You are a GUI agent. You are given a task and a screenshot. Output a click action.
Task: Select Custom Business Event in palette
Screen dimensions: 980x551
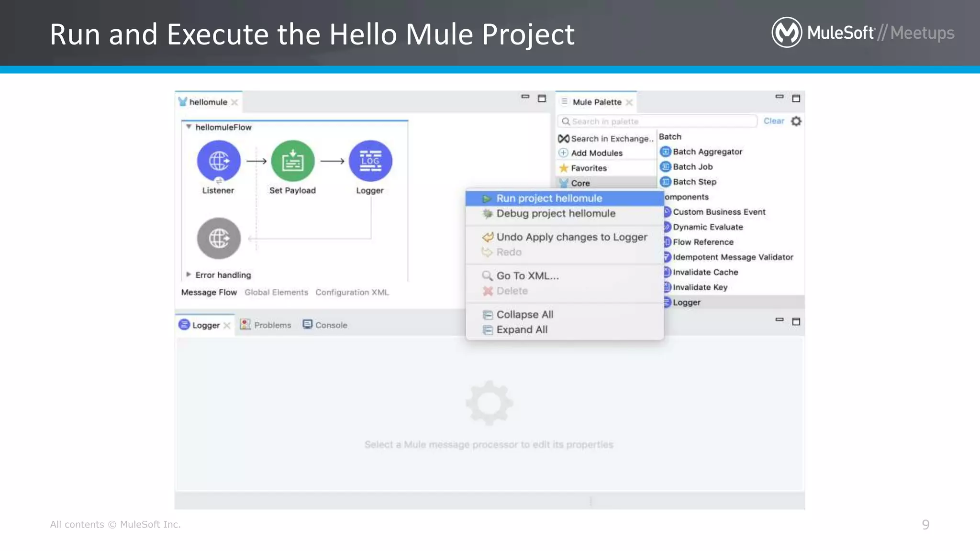point(719,212)
